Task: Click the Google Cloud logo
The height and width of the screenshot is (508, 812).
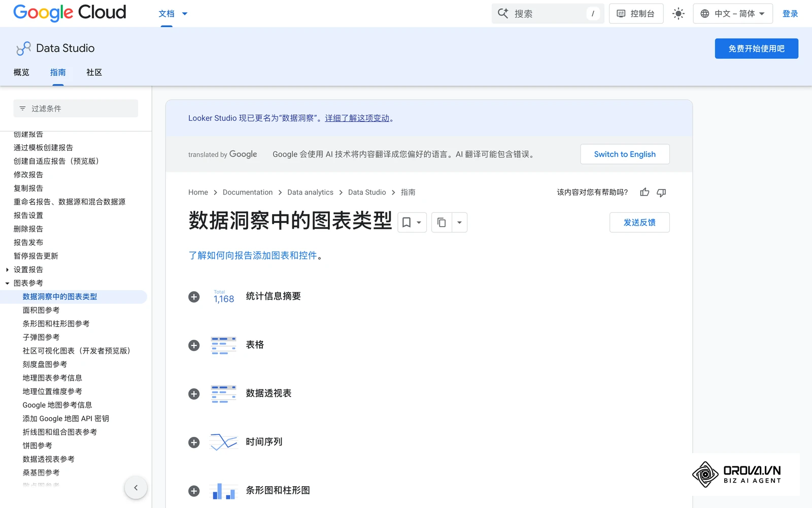Action: 70,13
